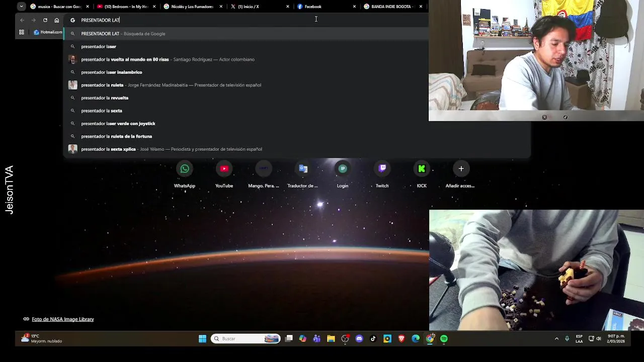Viewport: 644px width, 362px height.
Task: Switch to the musica - Buscar con Google tab
Action: click(x=59, y=7)
